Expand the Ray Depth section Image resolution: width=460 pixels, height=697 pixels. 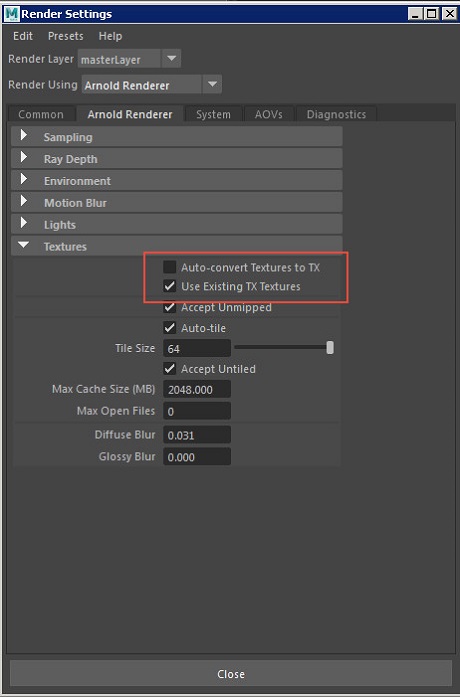coord(176,159)
